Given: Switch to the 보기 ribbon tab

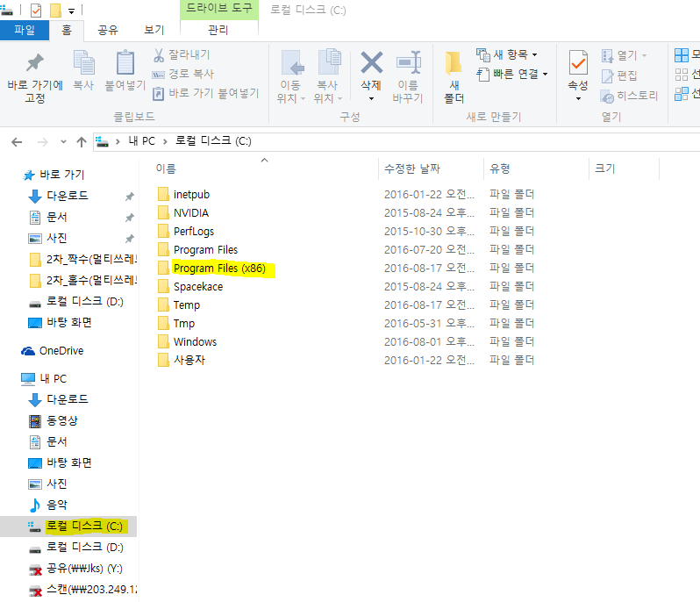Looking at the screenshot, I should coord(154,30).
